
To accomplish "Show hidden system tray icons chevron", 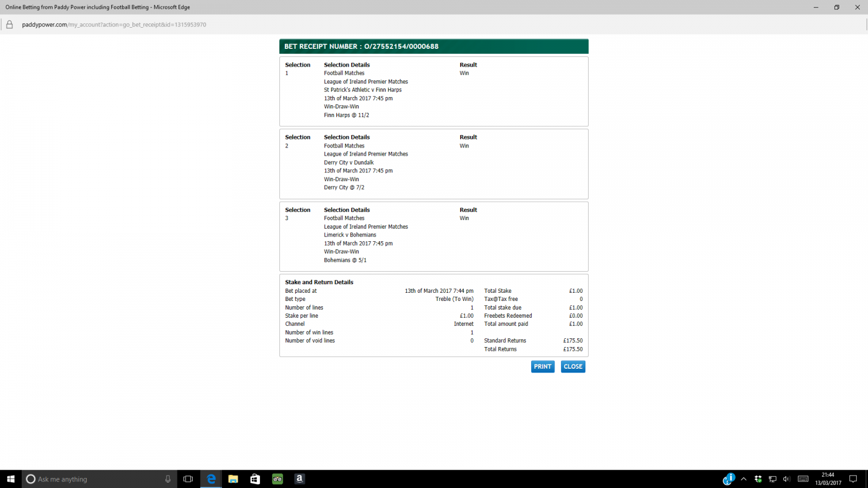I will [x=744, y=479].
